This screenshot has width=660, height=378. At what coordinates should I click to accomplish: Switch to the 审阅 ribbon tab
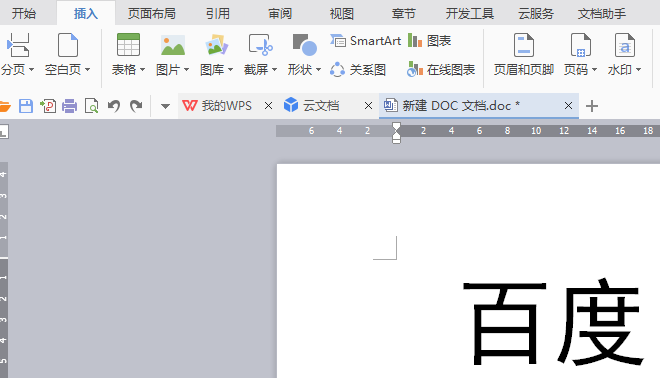click(x=280, y=13)
